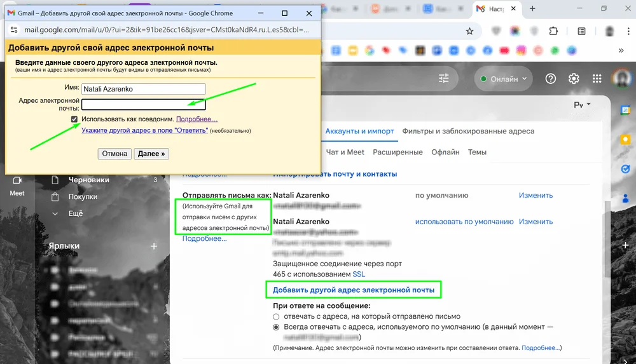Screen dimensions: 636x364
Task: Uncheck "Использовать как псевдоним" checkbox
Action: pos(75,119)
